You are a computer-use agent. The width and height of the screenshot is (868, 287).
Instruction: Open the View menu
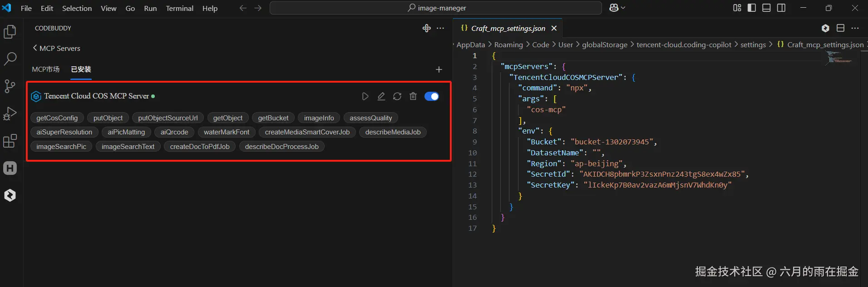[x=108, y=8]
